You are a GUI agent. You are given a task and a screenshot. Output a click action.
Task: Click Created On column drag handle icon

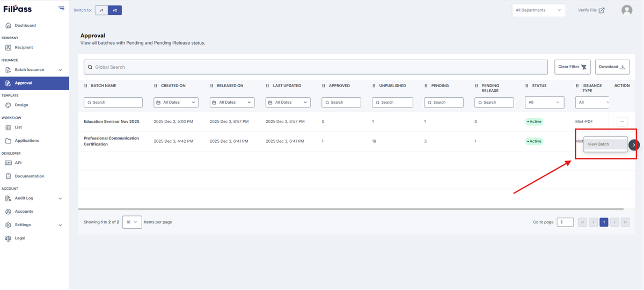[156, 86]
